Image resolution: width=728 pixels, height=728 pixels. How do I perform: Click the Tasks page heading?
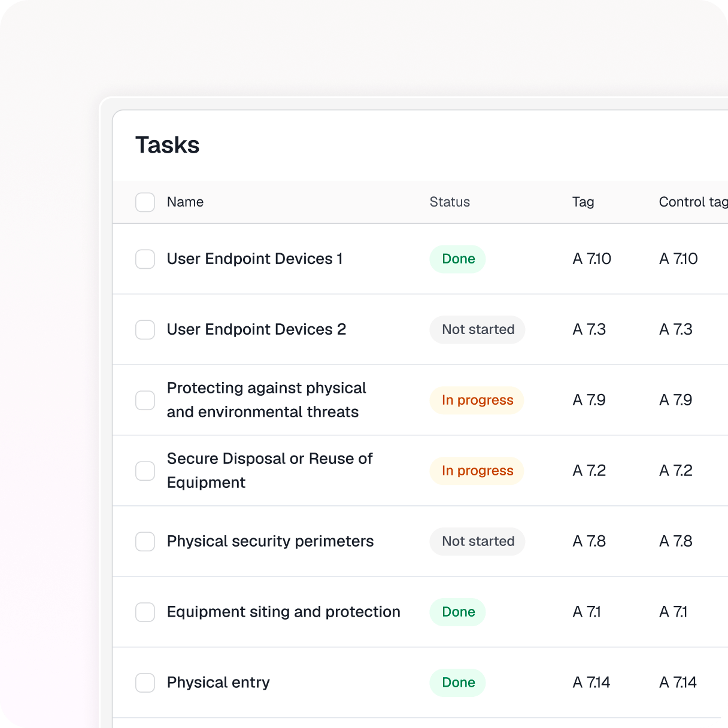click(168, 145)
